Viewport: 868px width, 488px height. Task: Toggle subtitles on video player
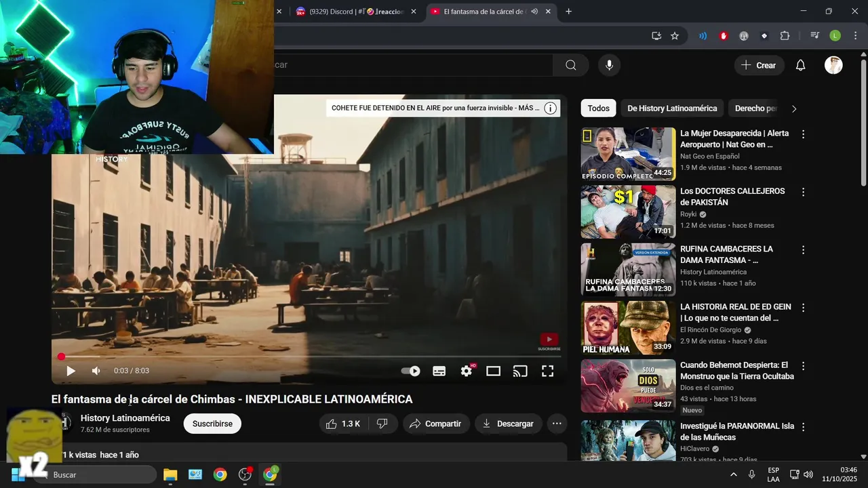coord(439,371)
